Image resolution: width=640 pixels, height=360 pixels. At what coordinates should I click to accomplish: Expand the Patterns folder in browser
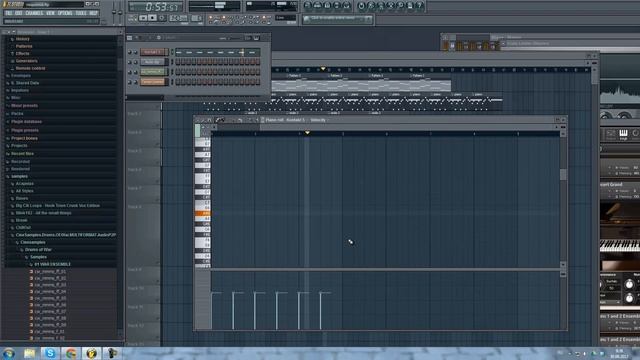[x=24, y=46]
